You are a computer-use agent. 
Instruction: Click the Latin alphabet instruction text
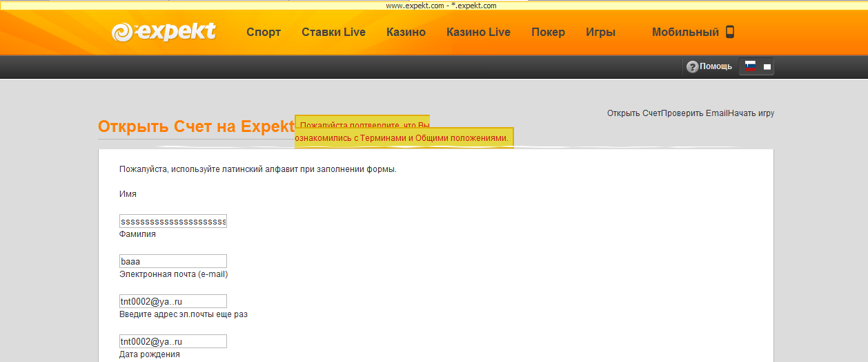258,169
